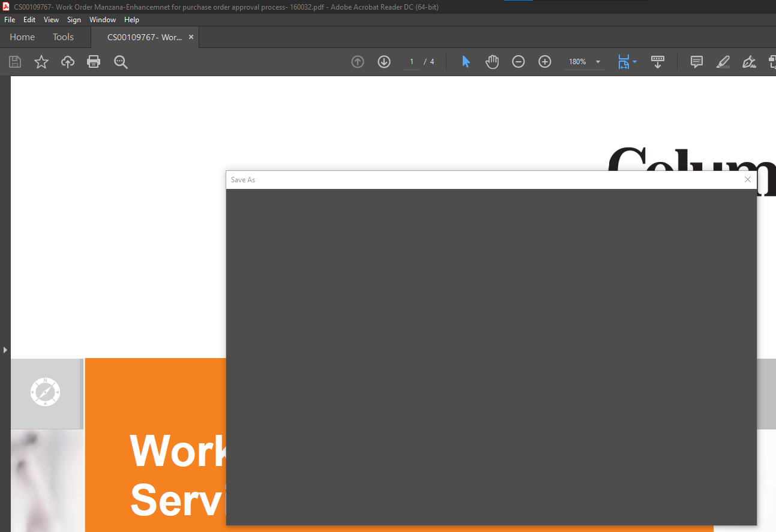This screenshot has height=532, width=776.
Task: Switch to the Tools tab
Action: point(63,37)
